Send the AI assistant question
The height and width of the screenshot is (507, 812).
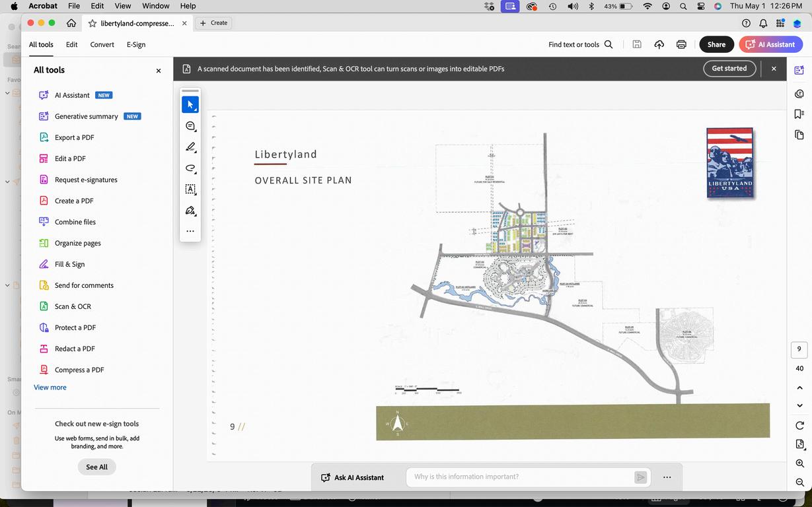[x=640, y=477]
